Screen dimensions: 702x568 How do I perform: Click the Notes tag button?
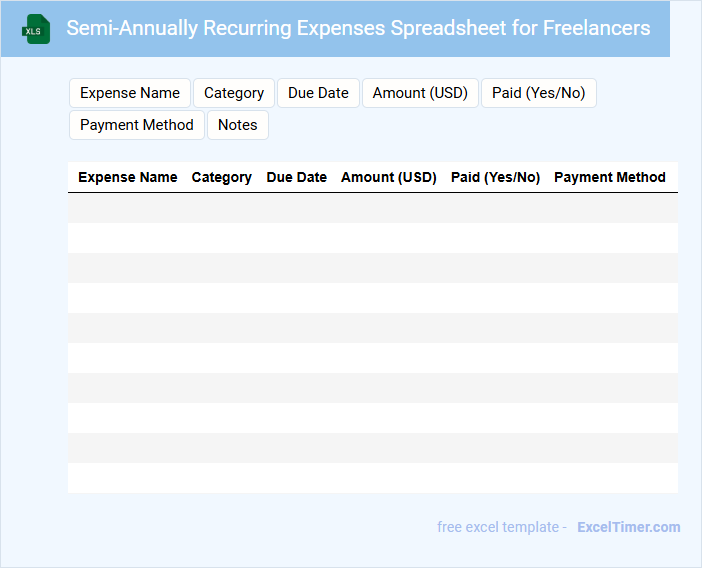[238, 125]
